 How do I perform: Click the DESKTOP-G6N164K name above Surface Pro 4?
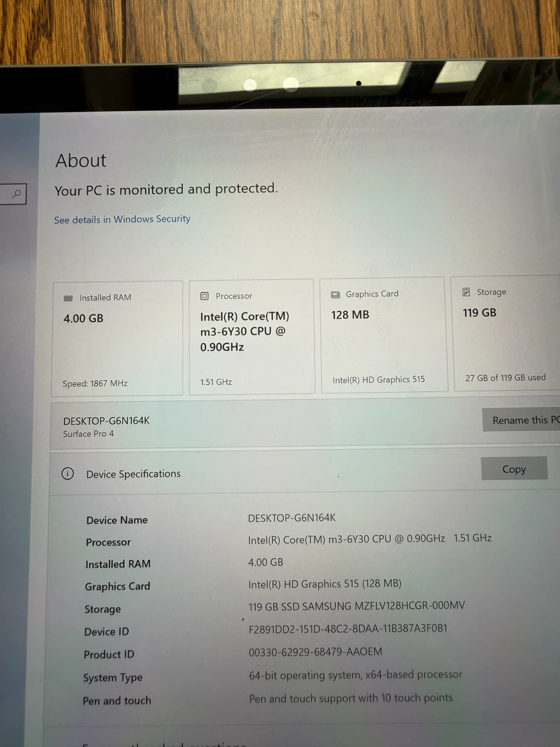(106, 421)
